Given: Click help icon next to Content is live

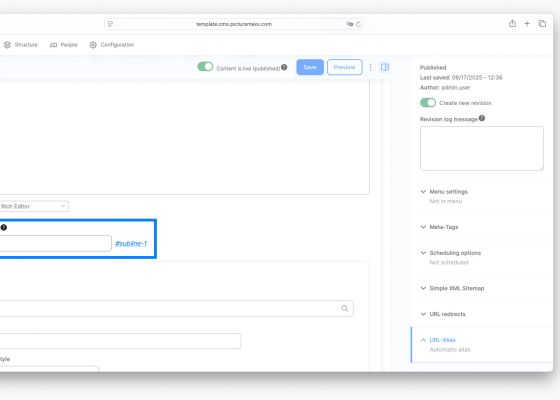Looking at the screenshot, I should tap(284, 67).
